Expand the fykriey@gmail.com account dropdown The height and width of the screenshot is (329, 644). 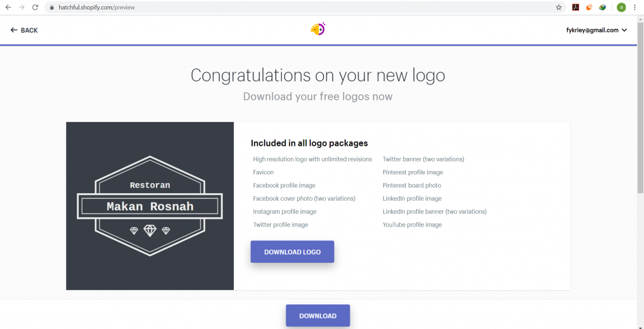point(596,30)
